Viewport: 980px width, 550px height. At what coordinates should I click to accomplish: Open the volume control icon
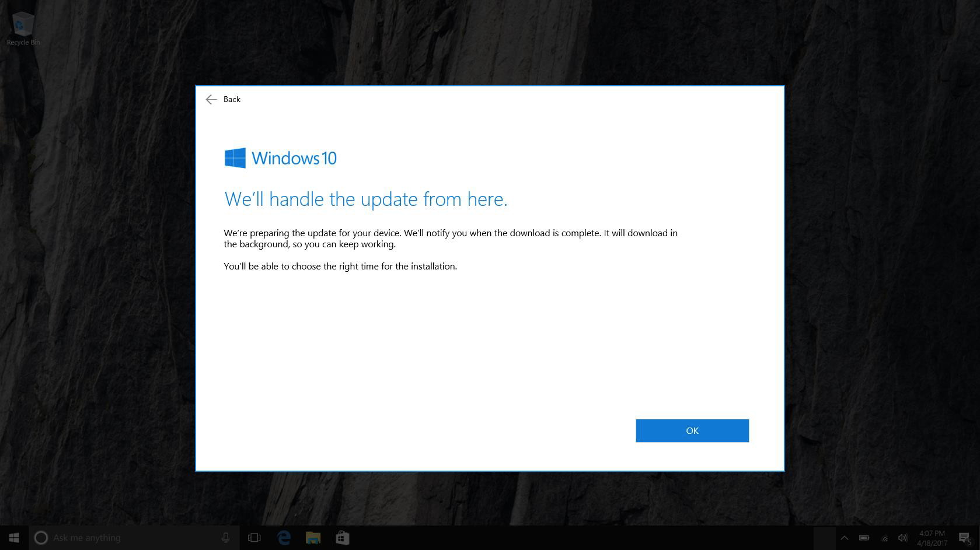pos(903,538)
